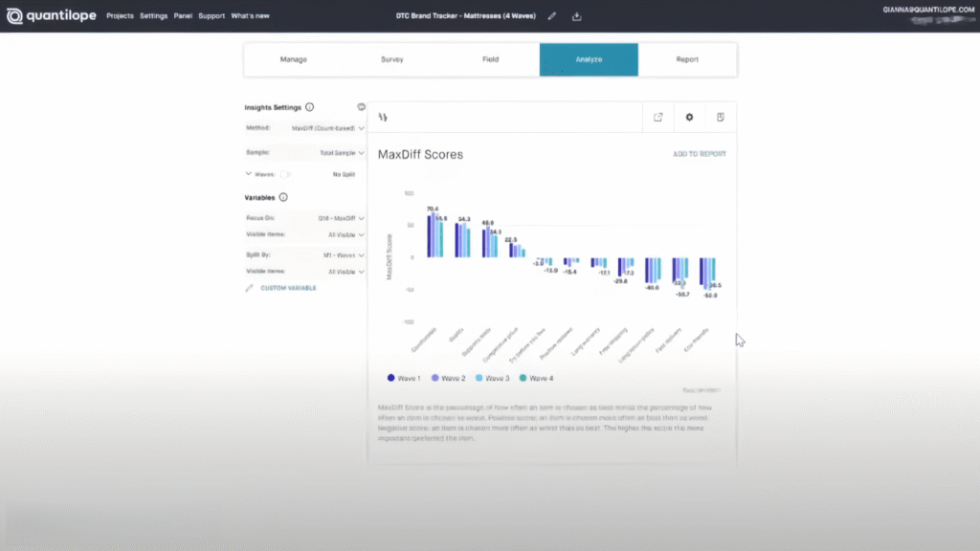Collapse the Waves section chevron
Image resolution: width=980 pixels, height=551 pixels.
249,174
